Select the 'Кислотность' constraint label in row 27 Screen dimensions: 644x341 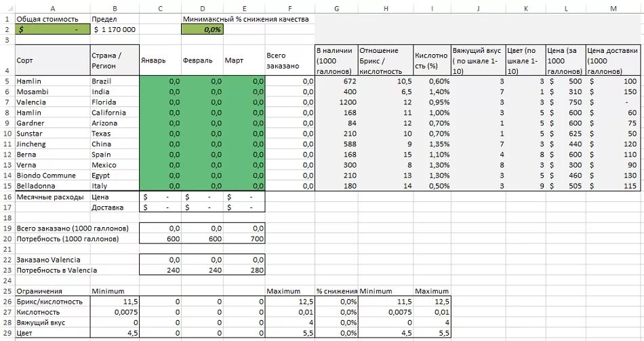tap(53, 312)
